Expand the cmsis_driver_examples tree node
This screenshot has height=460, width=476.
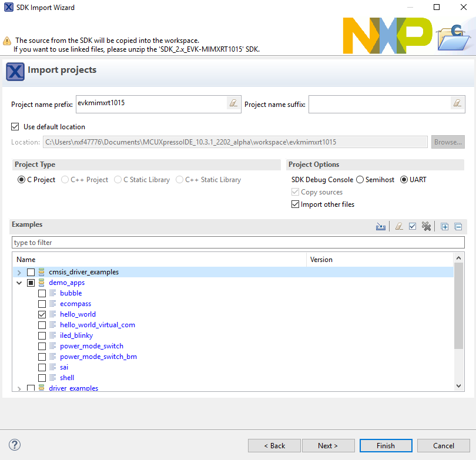[x=19, y=273]
